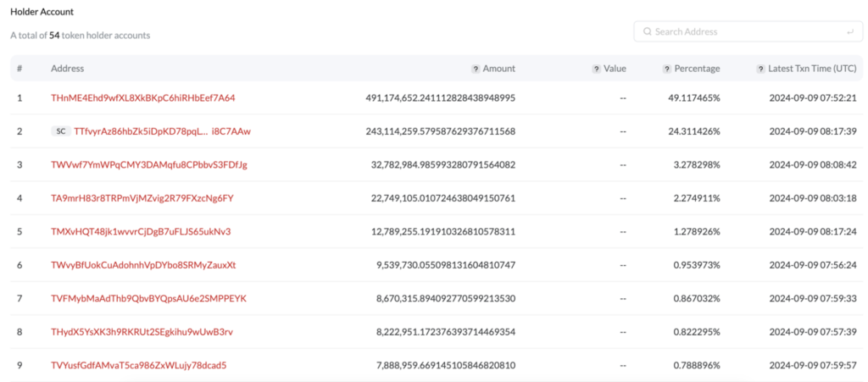The width and height of the screenshot is (868, 382).
Task: Click the Percentage column header label
Action: point(697,69)
